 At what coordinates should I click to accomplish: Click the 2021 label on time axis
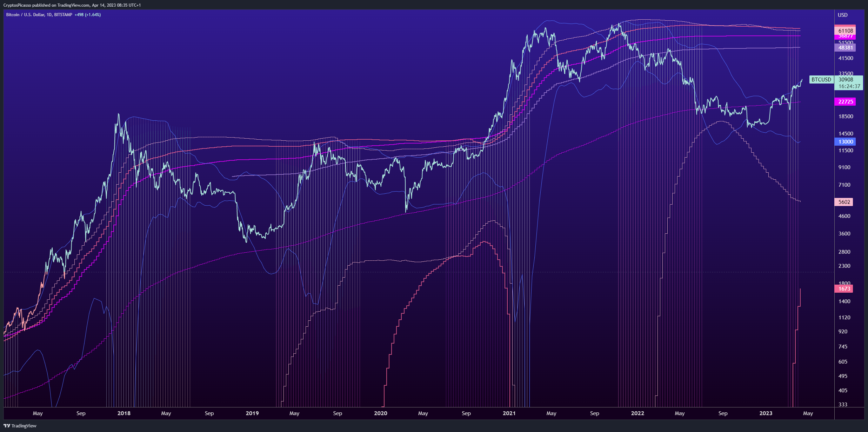pos(509,413)
